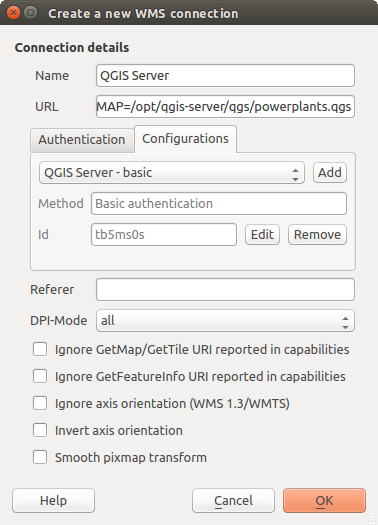Screen dimensions: 378x525
Task: Click the Referer label
Action: 52,290
